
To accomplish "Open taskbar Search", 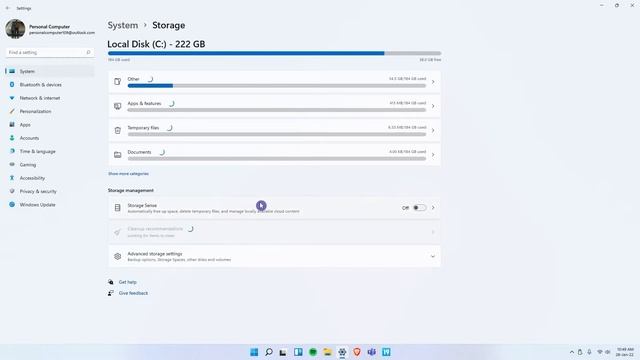I will [269, 352].
